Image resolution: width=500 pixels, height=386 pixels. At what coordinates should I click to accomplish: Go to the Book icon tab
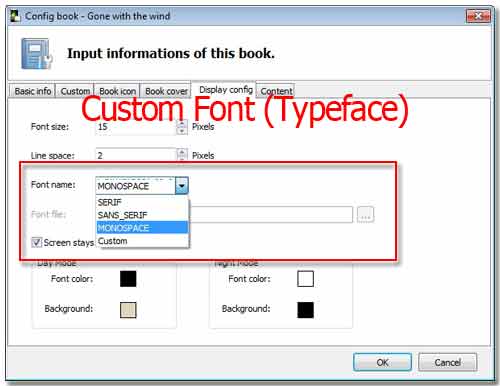pyautogui.click(x=117, y=91)
